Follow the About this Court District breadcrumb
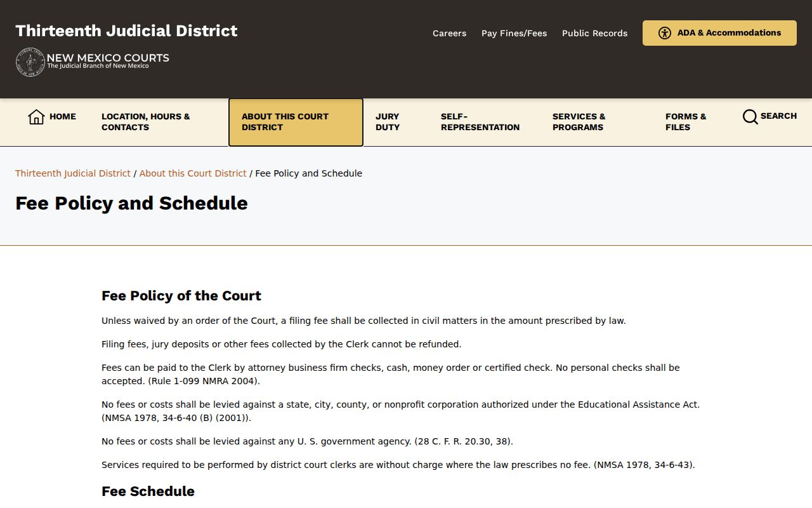This screenshot has width=812, height=508. click(193, 173)
